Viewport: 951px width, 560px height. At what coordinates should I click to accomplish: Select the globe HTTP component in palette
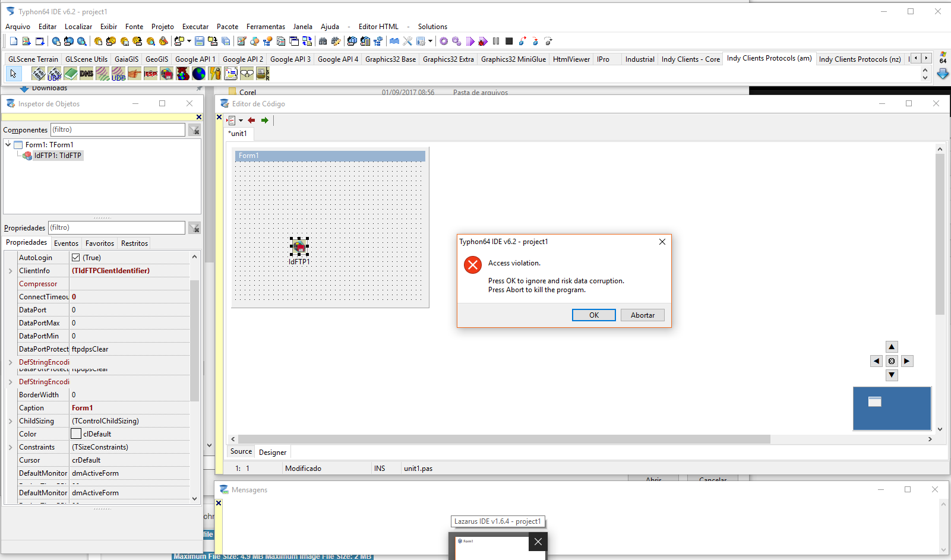click(199, 74)
